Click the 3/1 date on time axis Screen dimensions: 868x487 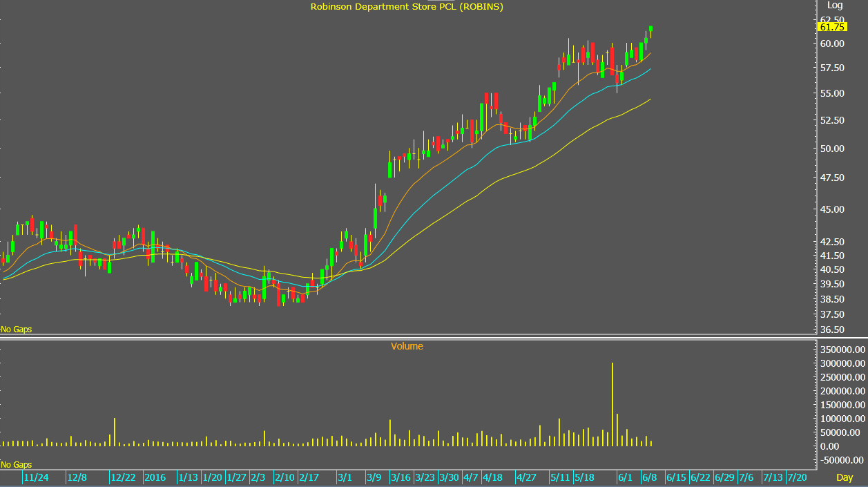(345, 477)
